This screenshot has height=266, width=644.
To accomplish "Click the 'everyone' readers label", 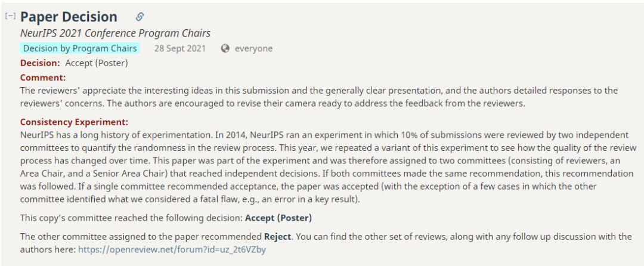I will (x=253, y=48).
